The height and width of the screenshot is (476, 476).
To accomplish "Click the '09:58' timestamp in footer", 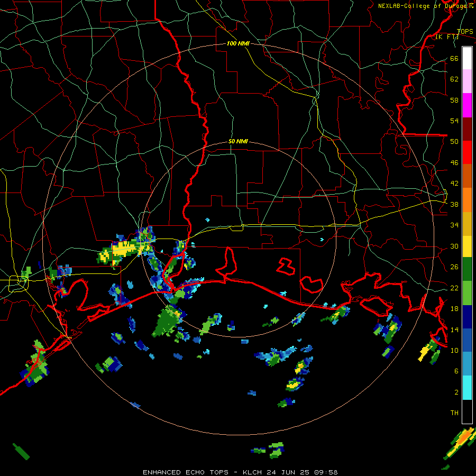I will click(327, 472).
